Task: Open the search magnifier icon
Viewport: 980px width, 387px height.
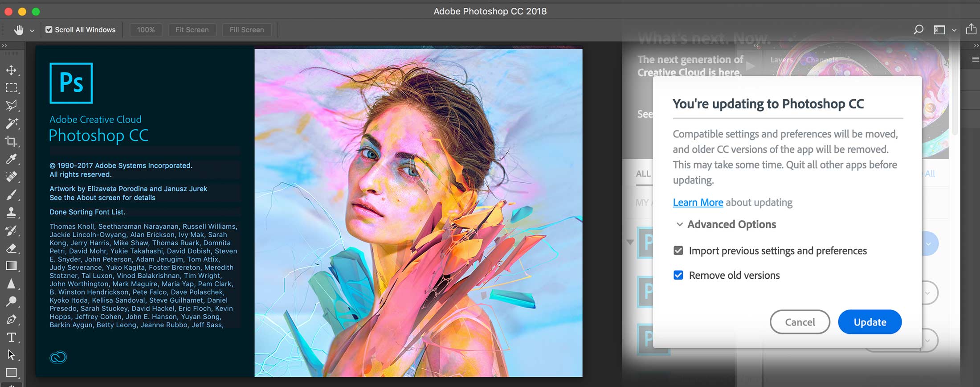Action: click(x=918, y=30)
